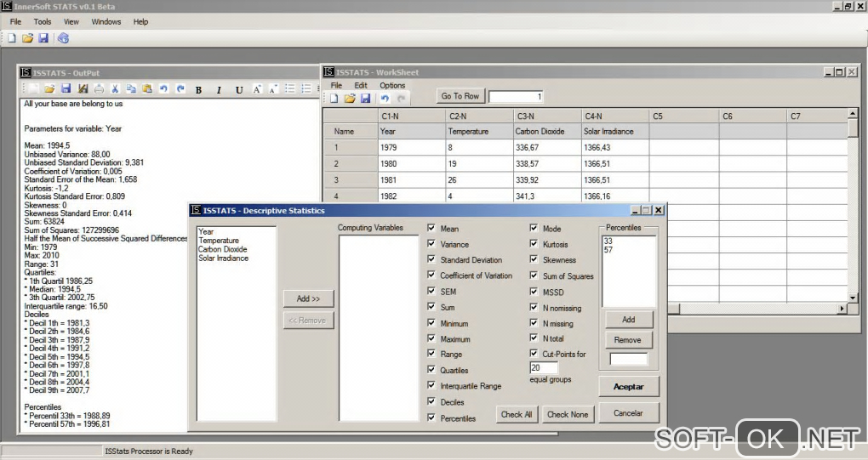Screen dimensions: 868x460
Task: Select Temperature in variables list
Action: [219, 241]
